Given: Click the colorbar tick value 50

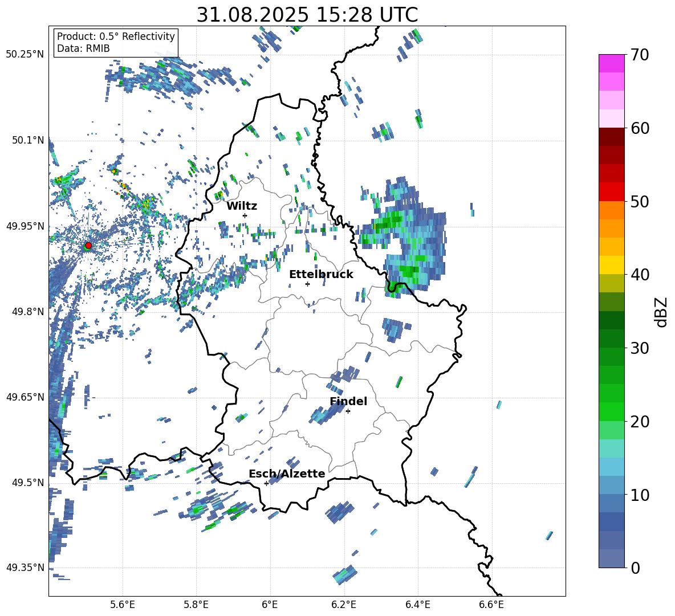Looking at the screenshot, I should pyautogui.click(x=639, y=201).
